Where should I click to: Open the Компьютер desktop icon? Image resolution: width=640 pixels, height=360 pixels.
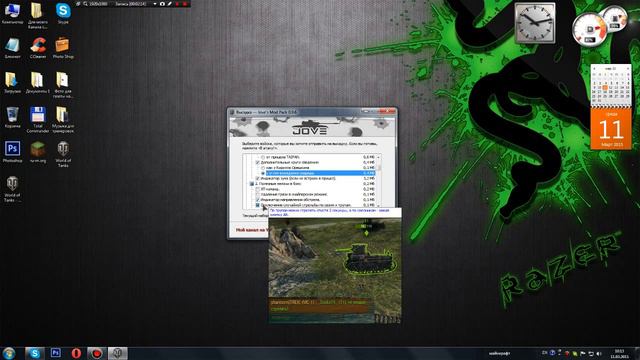[12, 13]
